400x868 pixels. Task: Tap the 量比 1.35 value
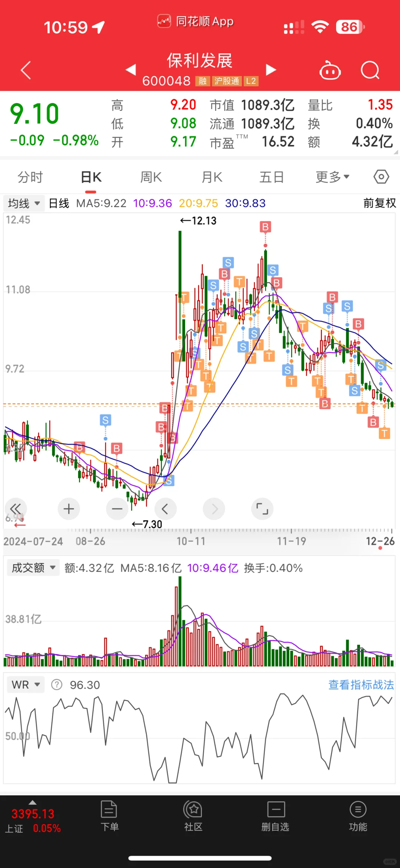point(380,105)
